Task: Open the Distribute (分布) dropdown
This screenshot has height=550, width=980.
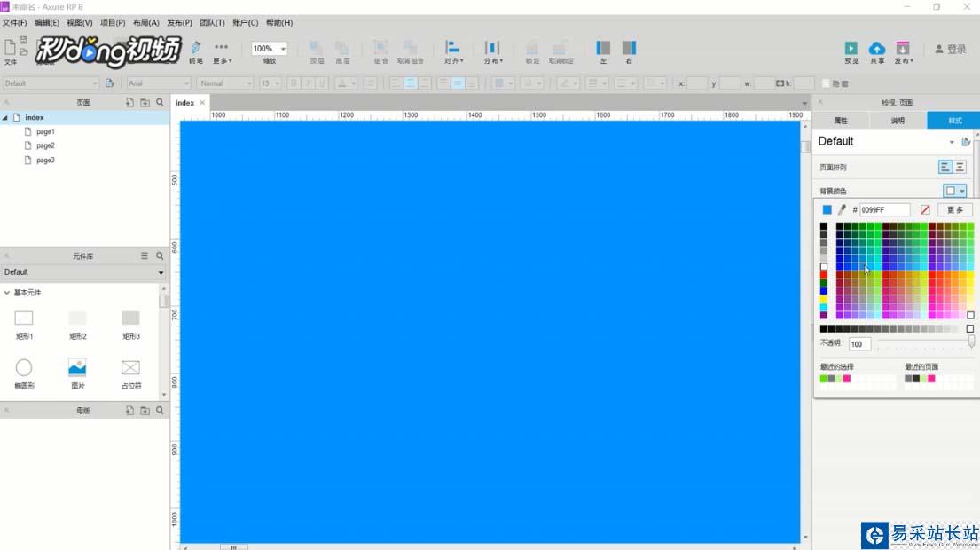Action: coord(492,51)
